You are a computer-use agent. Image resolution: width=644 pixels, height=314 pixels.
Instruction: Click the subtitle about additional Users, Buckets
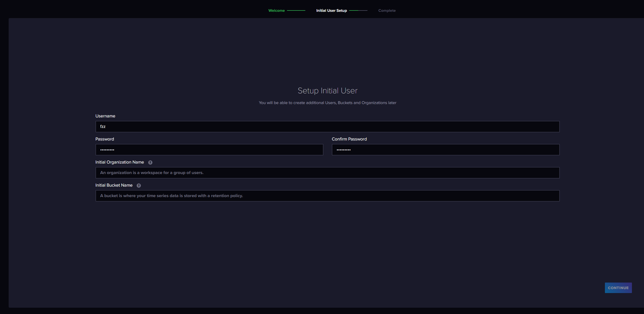(327, 103)
